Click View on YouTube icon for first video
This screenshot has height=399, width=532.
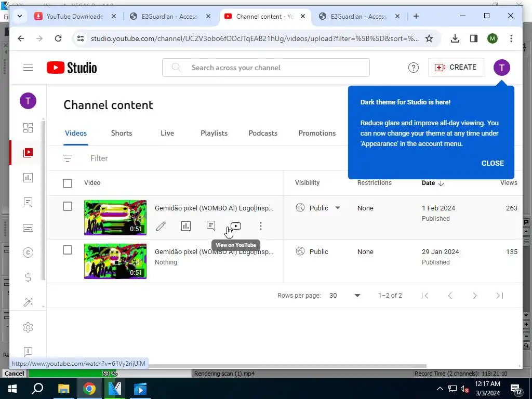click(x=236, y=226)
